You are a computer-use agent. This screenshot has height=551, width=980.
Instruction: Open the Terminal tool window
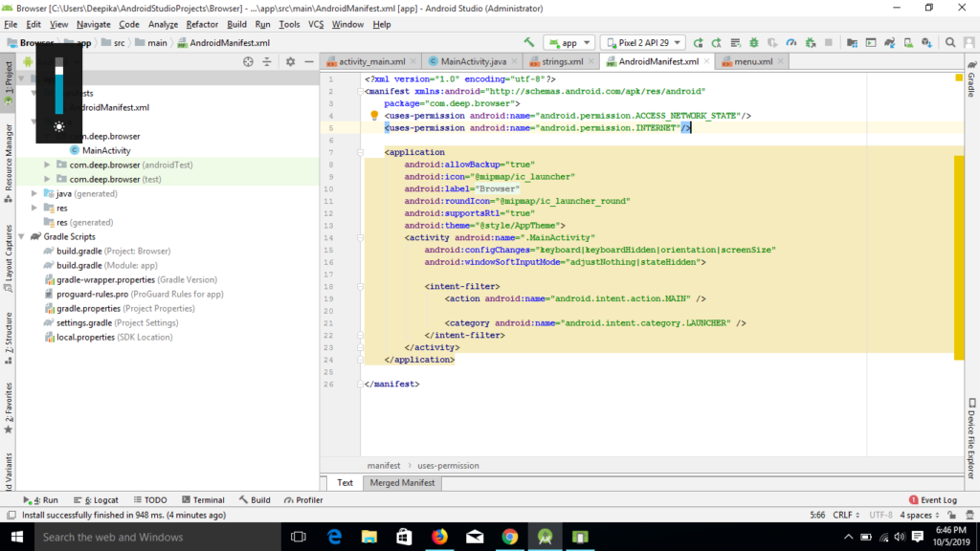(203, 499)
